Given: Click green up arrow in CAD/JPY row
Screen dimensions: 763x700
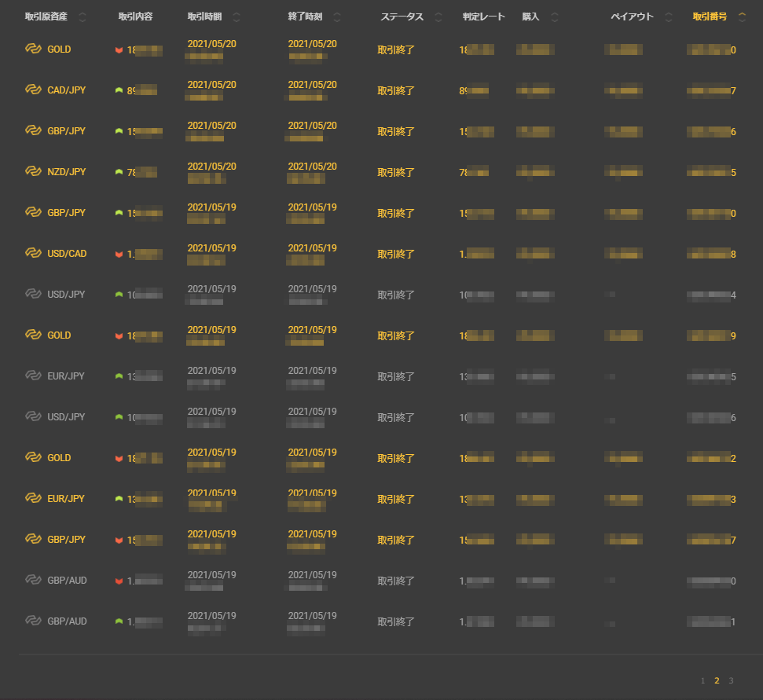Looking at the screenshot, I should (119, 90).
